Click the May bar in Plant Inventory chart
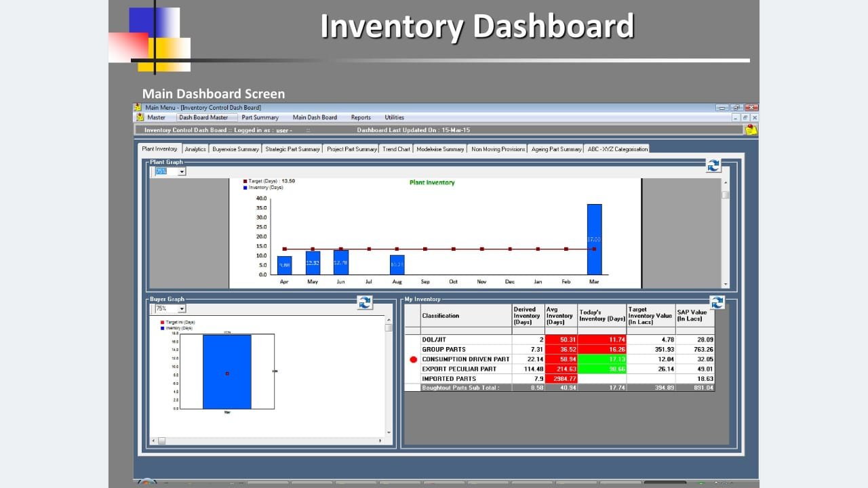The image size is (868, 488). click(x=313, y=263)
